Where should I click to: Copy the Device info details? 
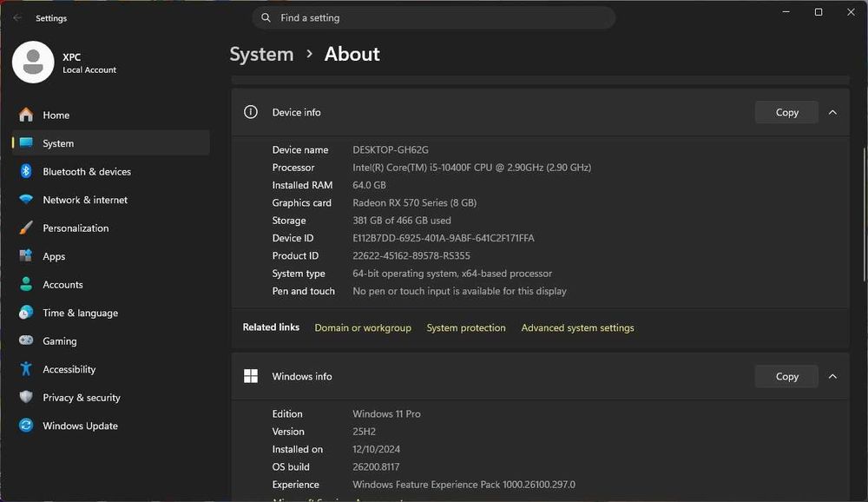pyautogui.click(x=786, y=113)
